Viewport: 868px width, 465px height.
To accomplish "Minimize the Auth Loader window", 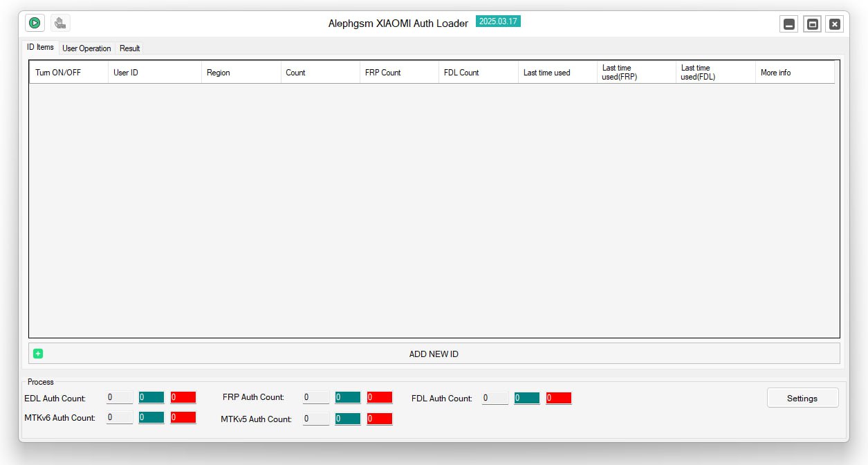I will (788, 24).
